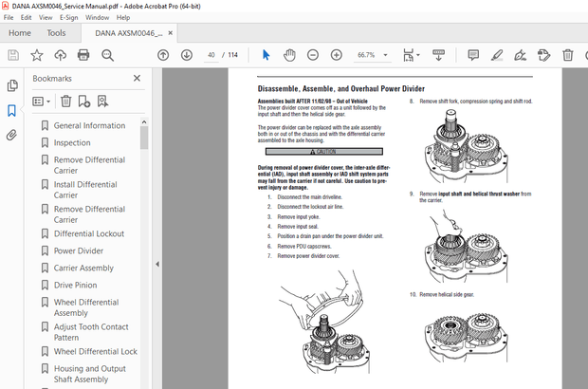Zoom in with the plus button
The height and width of the screenshot is (389, 588).
coord(337,55)
